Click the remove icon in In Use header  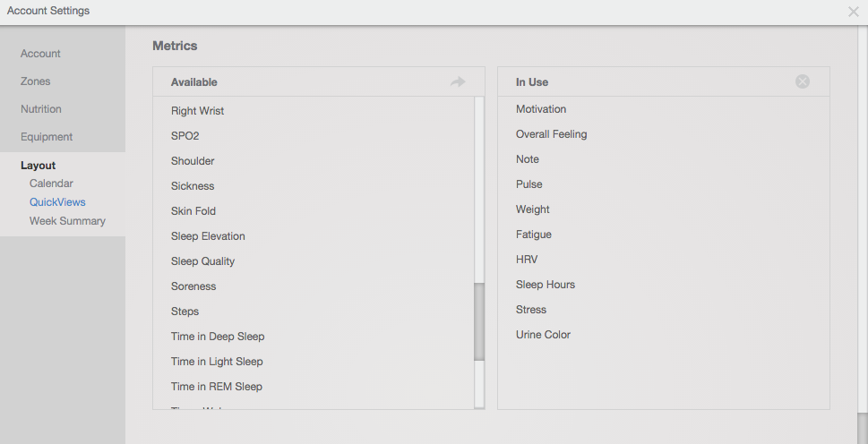click(x=802, y=81)
